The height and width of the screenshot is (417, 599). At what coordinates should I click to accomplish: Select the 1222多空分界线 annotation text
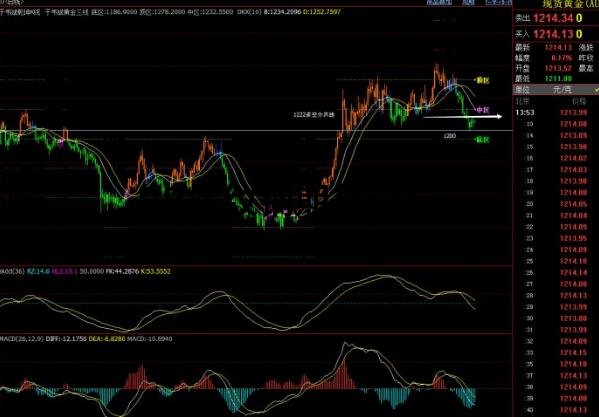coord(314,115)
